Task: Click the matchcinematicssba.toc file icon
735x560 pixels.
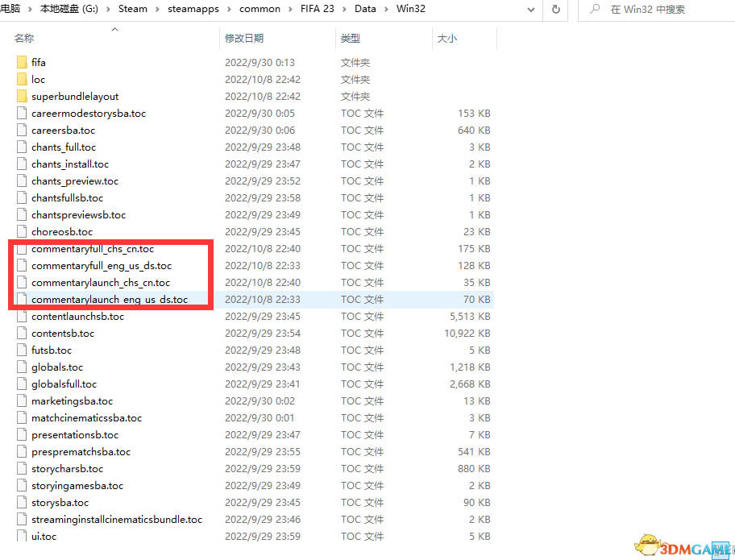Action: click(22, 417)
